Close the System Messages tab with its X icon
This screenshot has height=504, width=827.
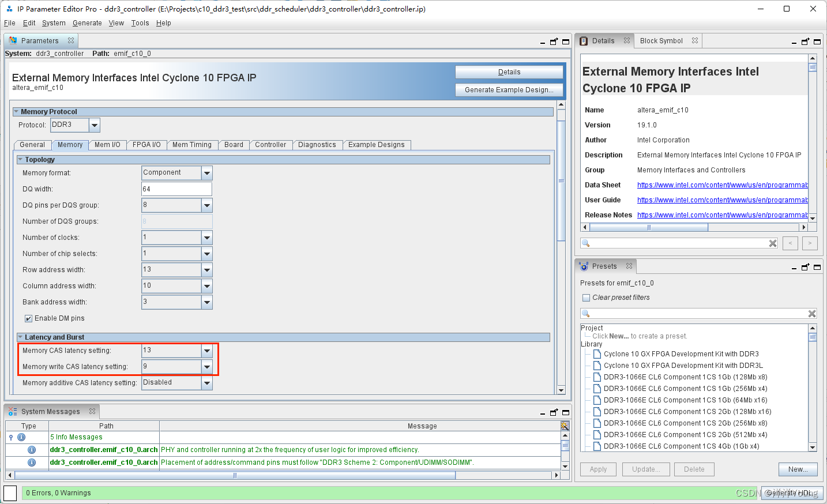92,411
